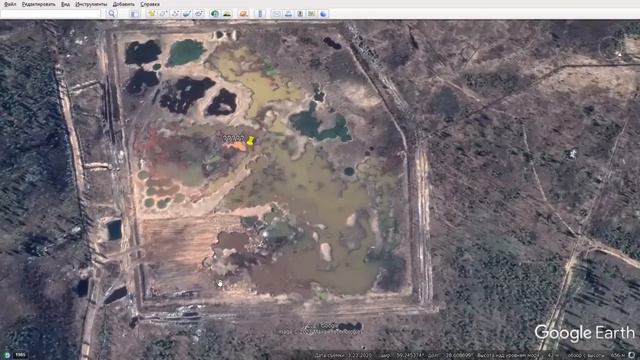Toggle the sidebar panel icon
Screen dimensions: 640x360
(x=134, y=13)
